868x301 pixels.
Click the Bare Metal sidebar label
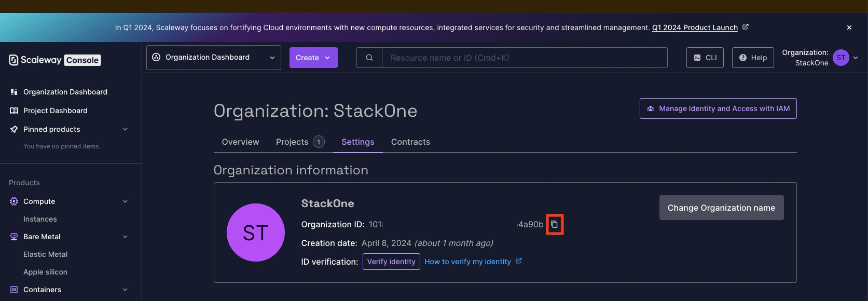[42, 237]
